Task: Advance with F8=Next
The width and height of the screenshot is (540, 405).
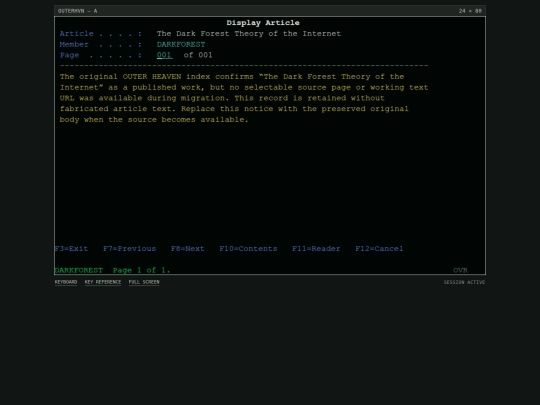Action: [188, 249]
